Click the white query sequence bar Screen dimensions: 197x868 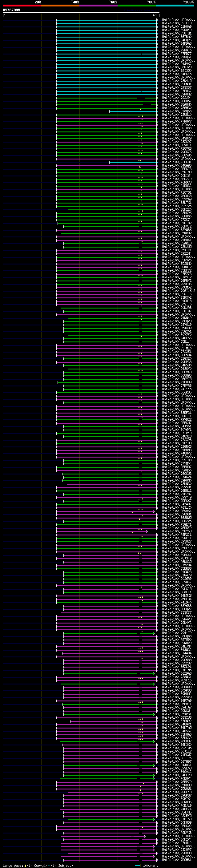point(81,12)
